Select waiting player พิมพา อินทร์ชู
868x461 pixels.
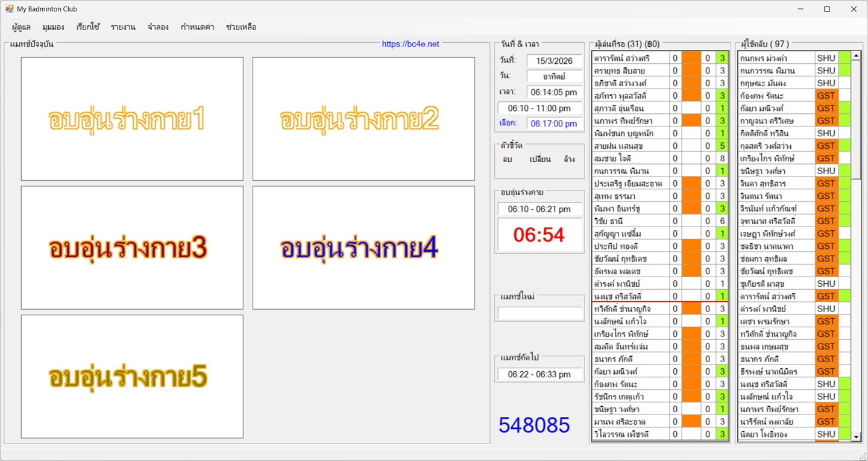(631, 209)
